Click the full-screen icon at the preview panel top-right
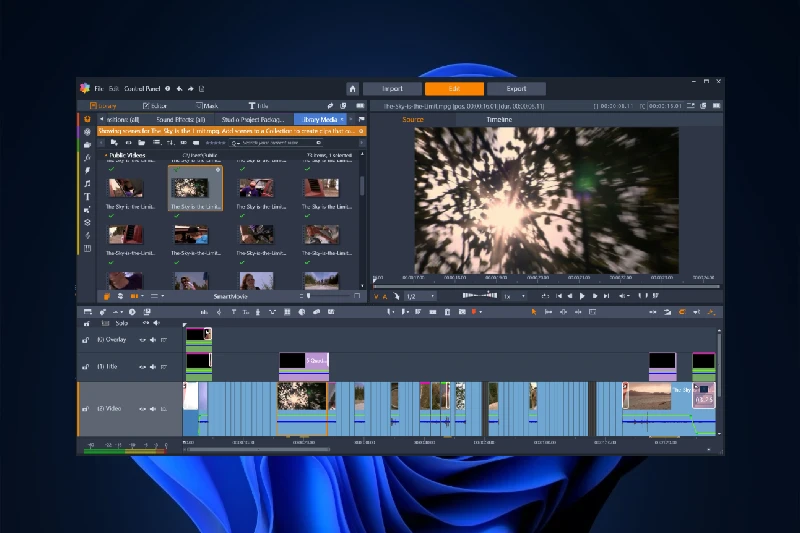The height and width of the screenshot is (533, 800). pyautogui.click(x=716, y=106)
